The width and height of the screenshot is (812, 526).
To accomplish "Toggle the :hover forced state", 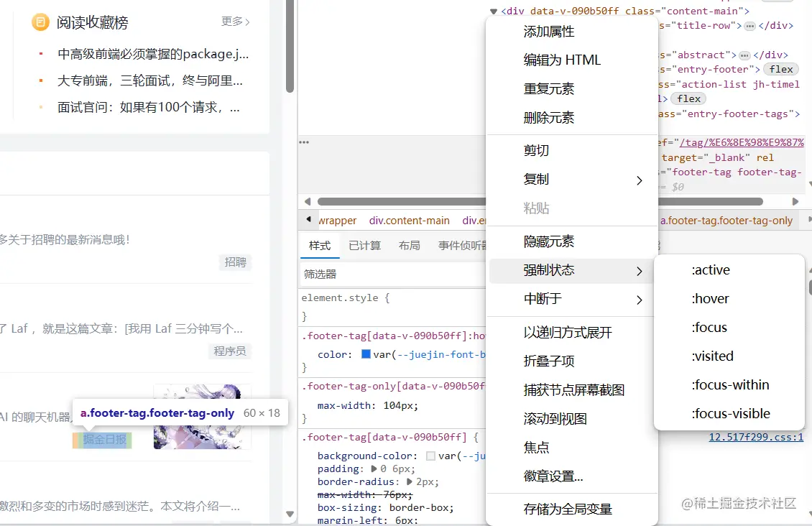I will [x=710, y=299].
